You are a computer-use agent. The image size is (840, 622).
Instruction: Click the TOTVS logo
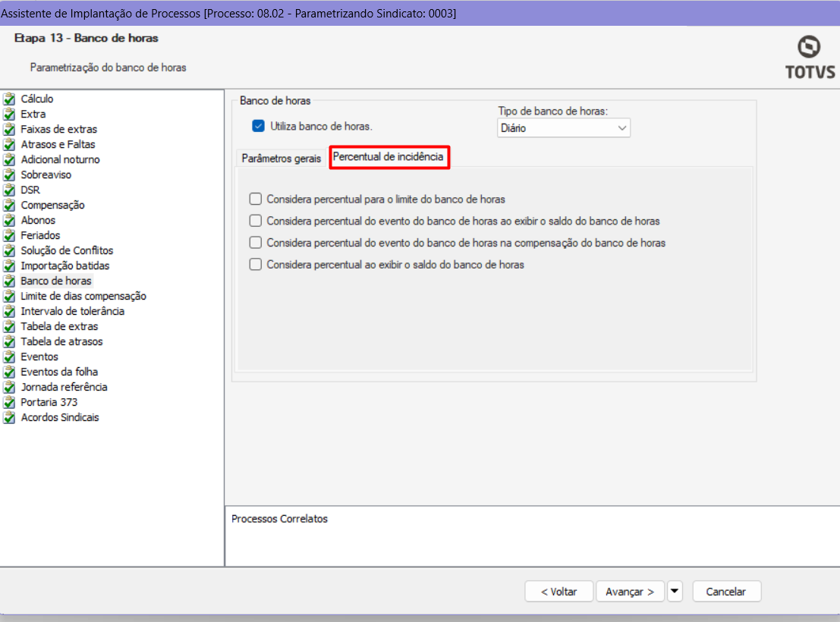810,58
